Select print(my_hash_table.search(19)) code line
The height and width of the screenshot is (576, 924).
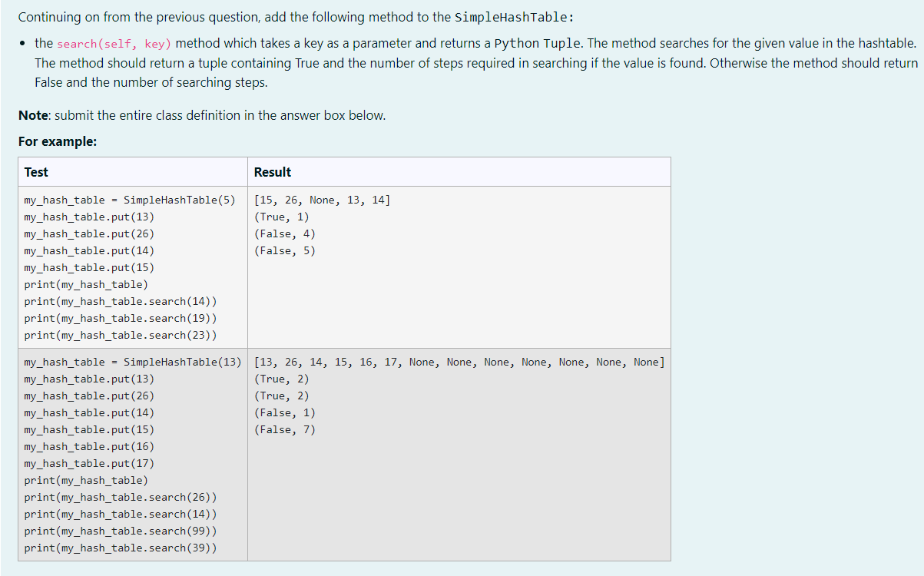click(x=121, y=318)
